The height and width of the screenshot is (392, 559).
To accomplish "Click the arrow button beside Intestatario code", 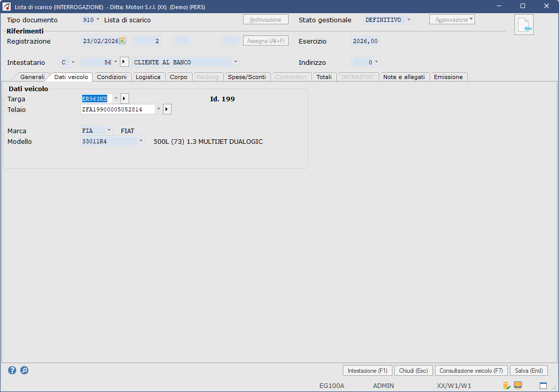I will point(125,62).
